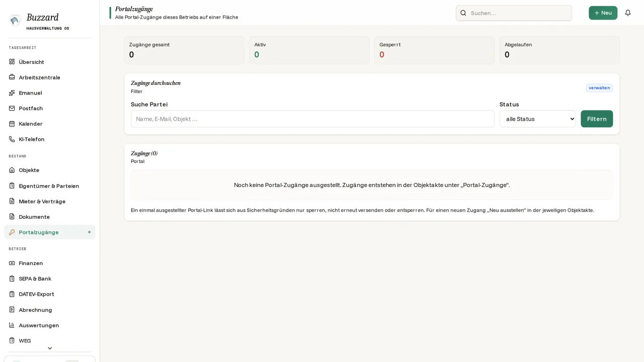
Task: Focus the Suche Partei input field
Action: pos(312,119)
